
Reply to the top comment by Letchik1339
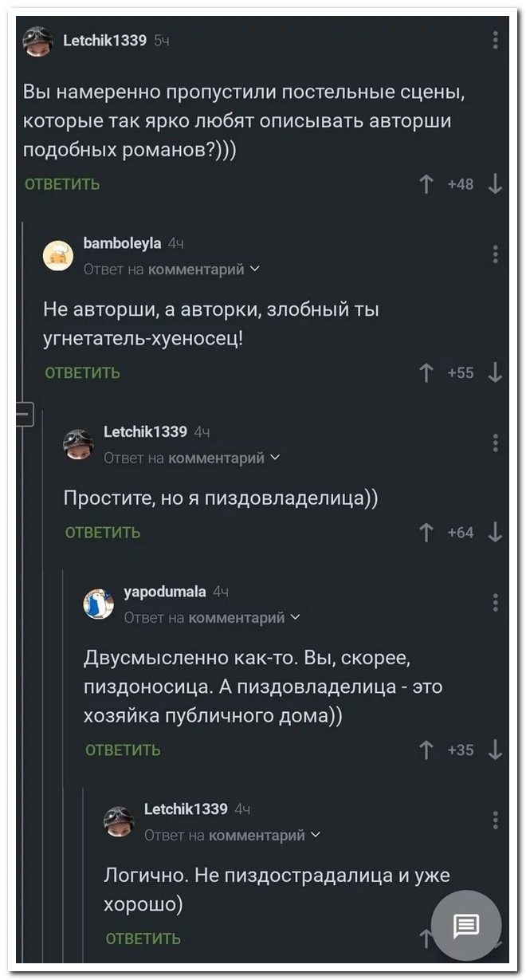[62, 185]
